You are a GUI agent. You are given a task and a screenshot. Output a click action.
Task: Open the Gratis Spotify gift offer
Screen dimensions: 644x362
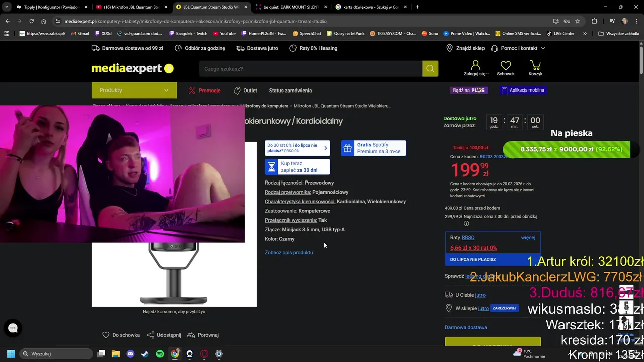pos(373,148)
